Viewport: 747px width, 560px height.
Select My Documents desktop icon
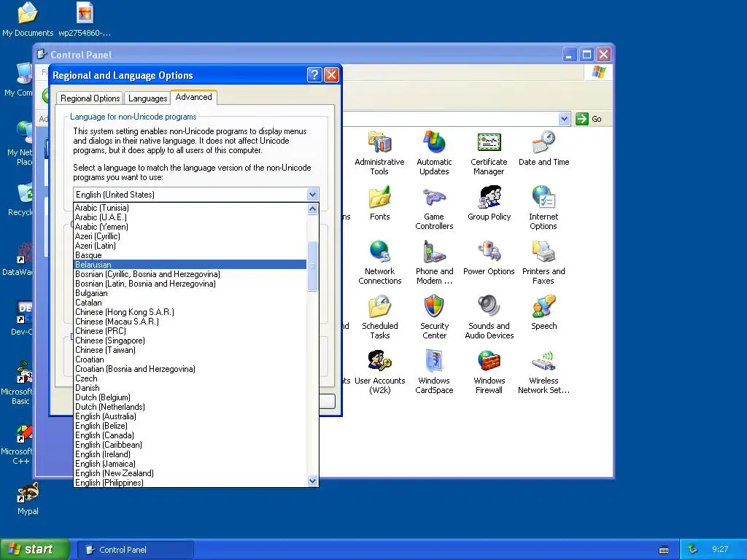(28, 20)
